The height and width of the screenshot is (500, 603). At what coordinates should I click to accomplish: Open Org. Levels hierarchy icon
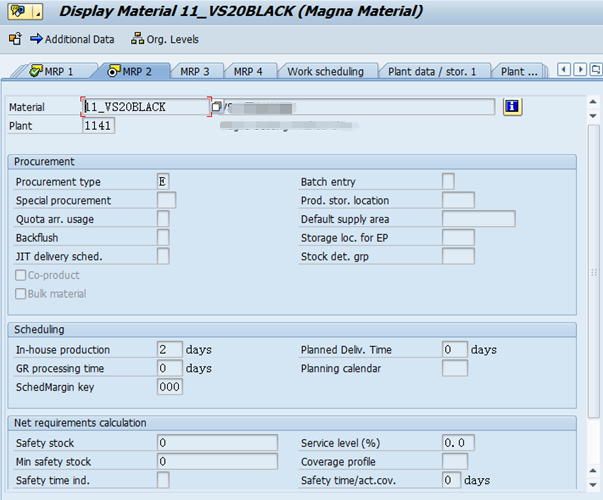(137, 39)
